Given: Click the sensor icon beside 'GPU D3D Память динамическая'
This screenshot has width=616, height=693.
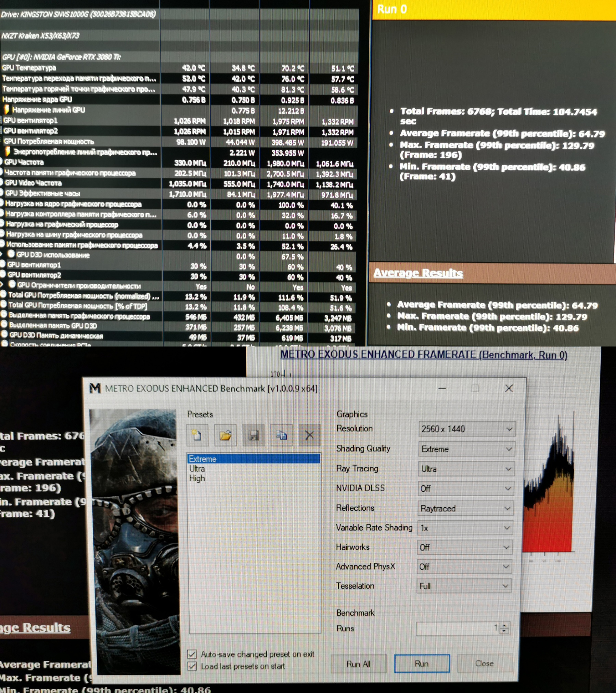Looking at the screenshot, I should pyautogui.click(x=4, y=335).
